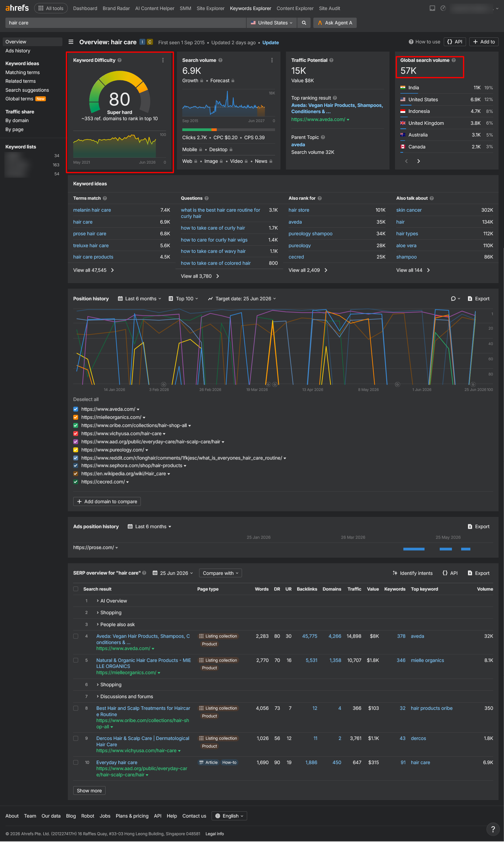
Task: Toggle the sidebar hamburger menu icon
Action: point(71,42)
